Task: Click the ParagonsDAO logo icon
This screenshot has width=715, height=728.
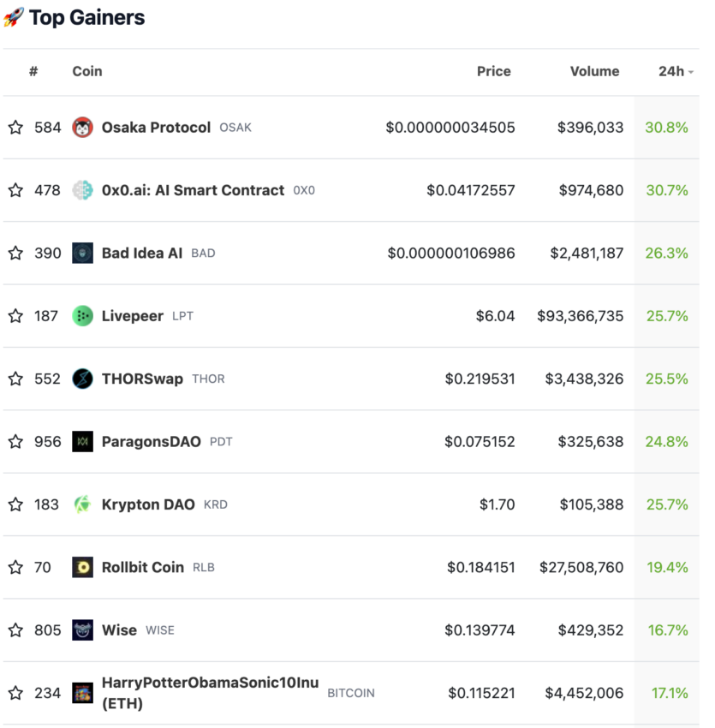Action: [x=83, y=442]
